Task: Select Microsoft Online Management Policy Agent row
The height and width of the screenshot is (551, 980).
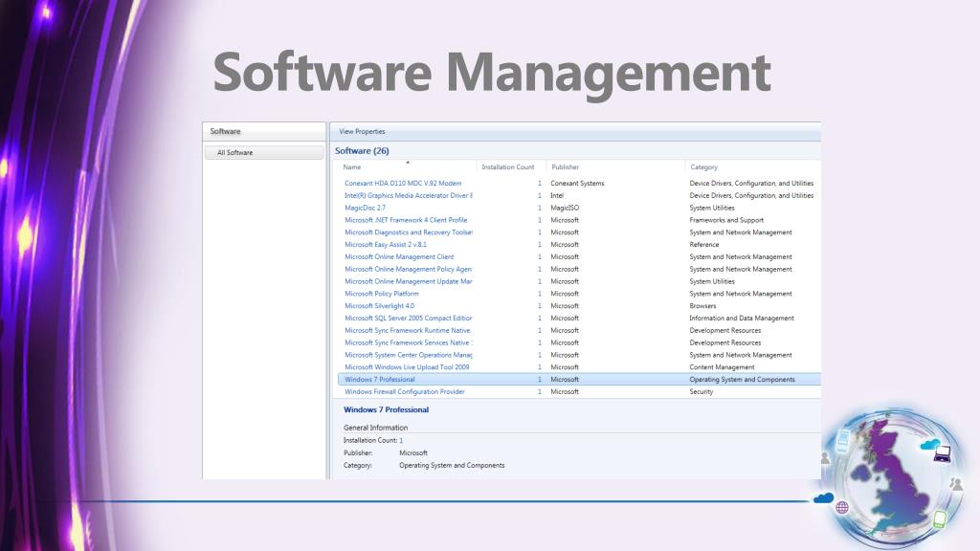Action: pos(408,269)
